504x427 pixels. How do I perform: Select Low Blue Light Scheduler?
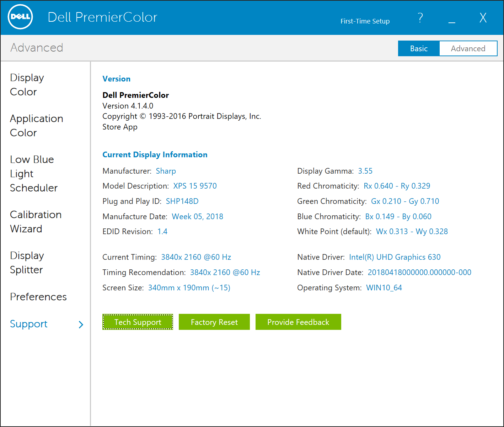point(33,174)
